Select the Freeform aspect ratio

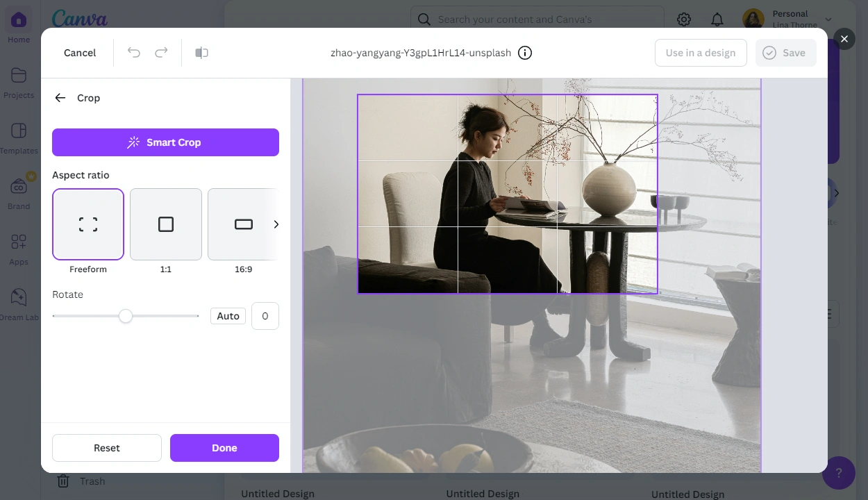click(88, 224)
